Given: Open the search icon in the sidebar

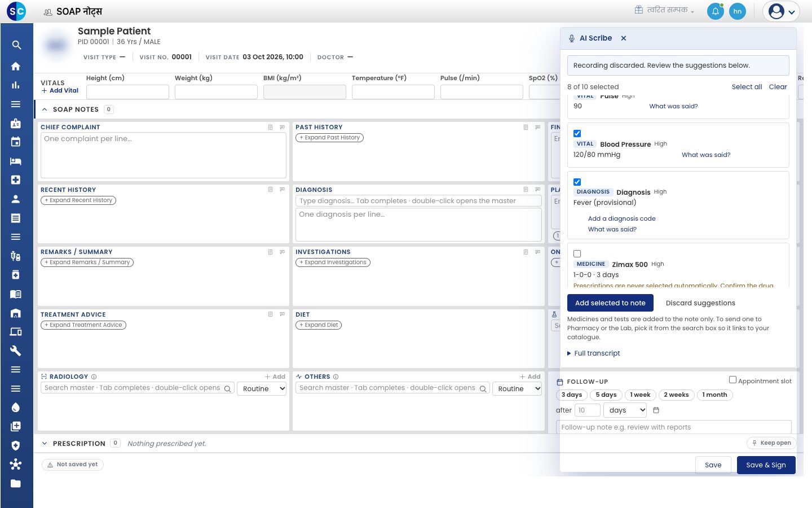Looking at the screenshot, I should 16,45.
